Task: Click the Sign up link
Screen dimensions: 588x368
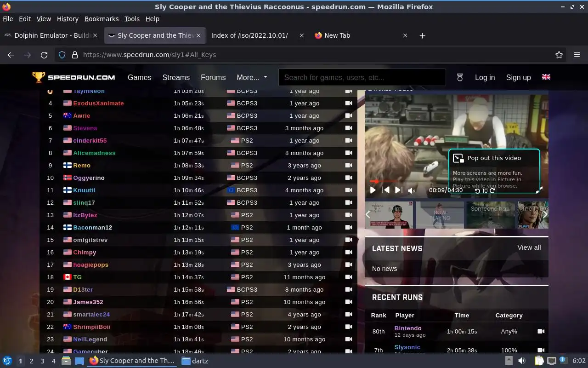Action: click(x=518, y=77)
